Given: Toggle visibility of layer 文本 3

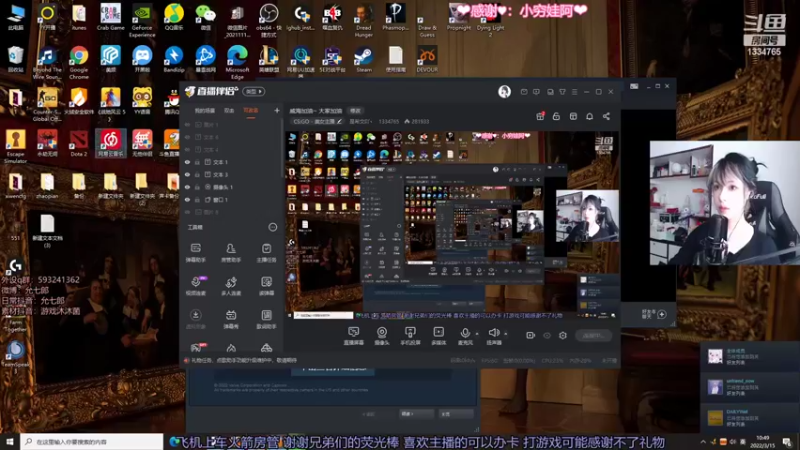Looking at the screenshot, I should (x=187, y=174).
